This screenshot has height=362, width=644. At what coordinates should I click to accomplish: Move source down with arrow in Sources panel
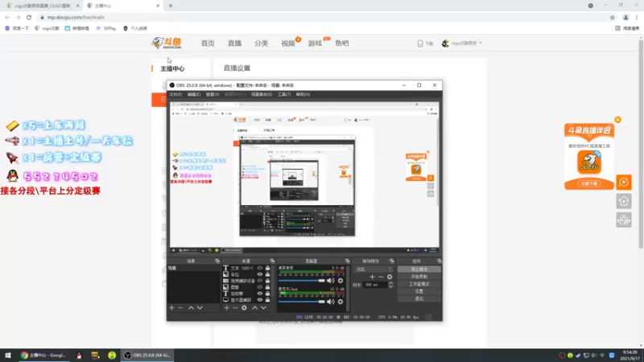[x=264, y=308]
